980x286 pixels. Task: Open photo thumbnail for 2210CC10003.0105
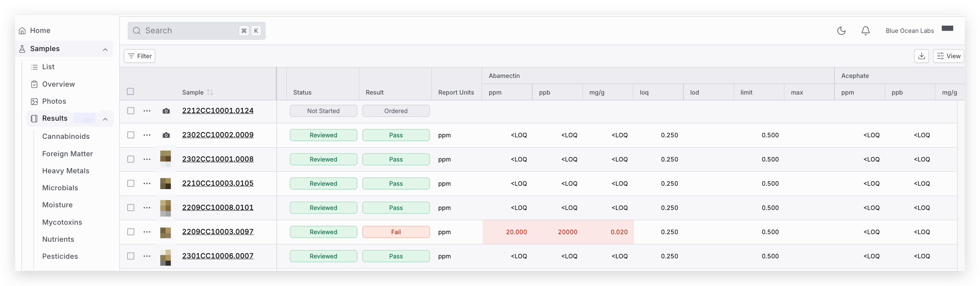click(165, 183)
